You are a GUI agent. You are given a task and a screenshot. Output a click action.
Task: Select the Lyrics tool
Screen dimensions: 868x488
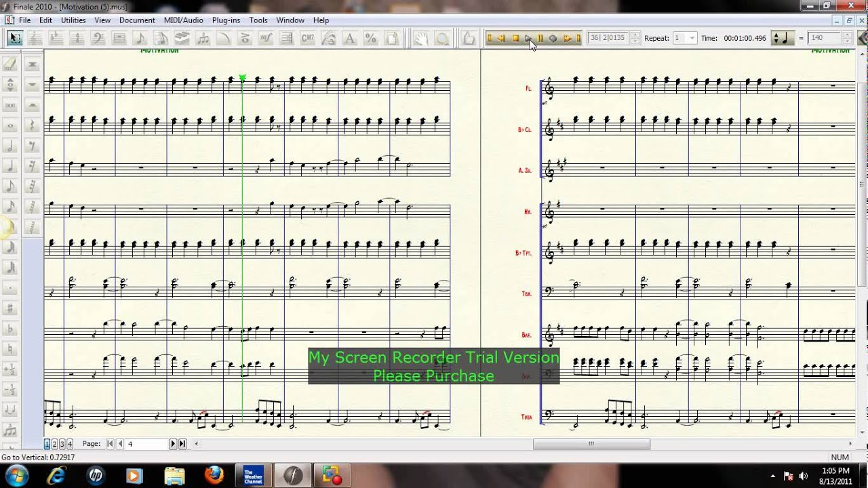point(329,38)
